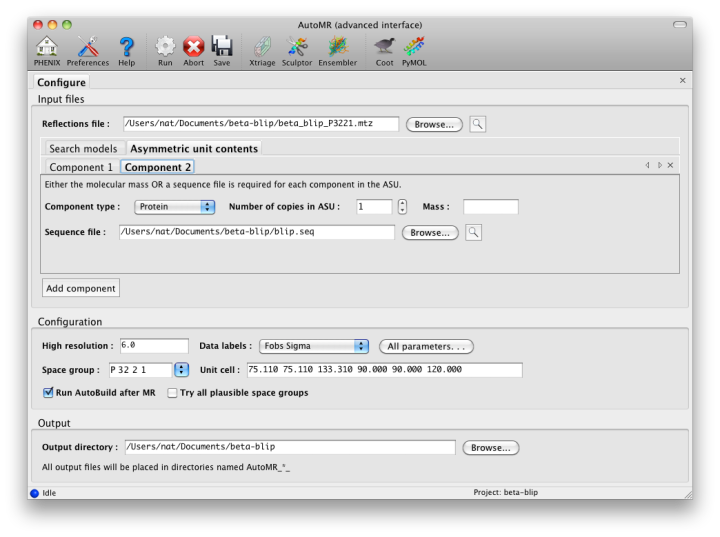The width and height of the screenshot is (720, 537).
Task: Expand the Component type Protein dropdown
Action: tap(208, 207)
